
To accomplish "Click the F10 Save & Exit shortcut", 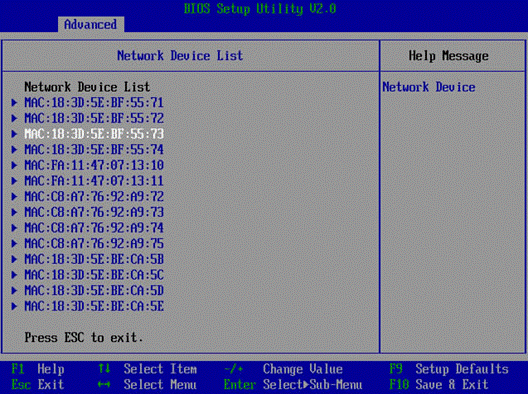I will (439, 384).
